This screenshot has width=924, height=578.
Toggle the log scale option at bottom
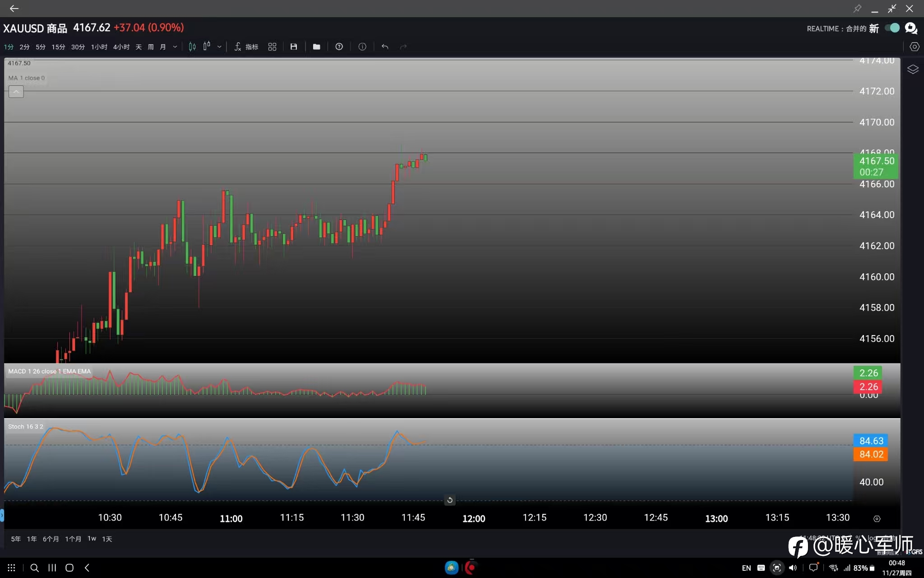[x=872, y=538]
